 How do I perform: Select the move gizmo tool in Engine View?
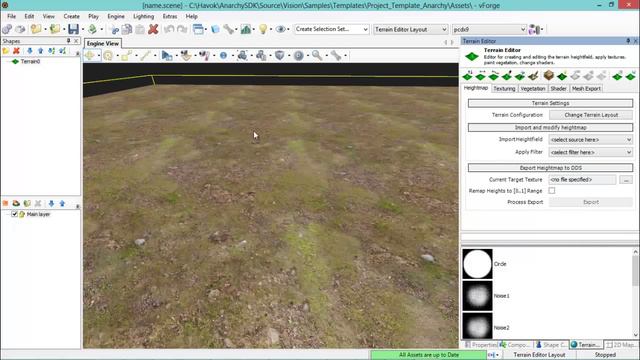point(89,56)
